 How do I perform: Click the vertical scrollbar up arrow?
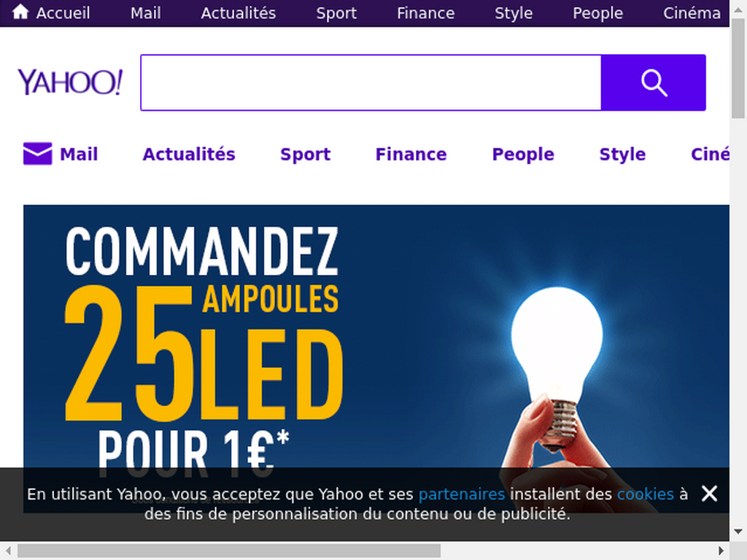coord(738,9)
